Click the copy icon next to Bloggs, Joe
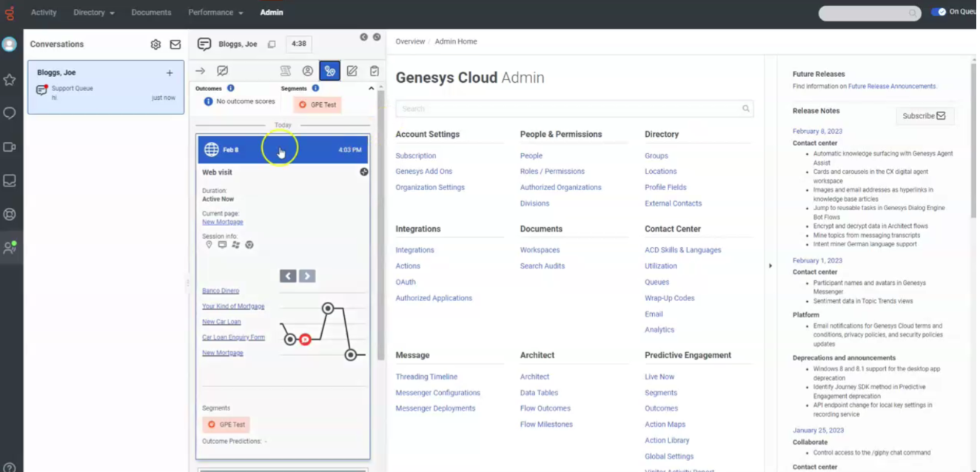Screen dimensions: 980x472 [272, 44]
